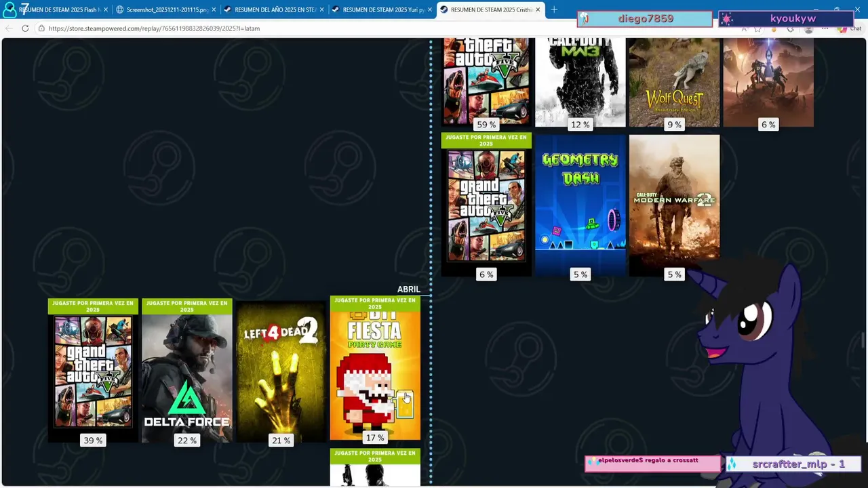Click the 'Jugaste por primera vez' banner above Fiesta
868x488 pixels.
(x=375, y=303)
